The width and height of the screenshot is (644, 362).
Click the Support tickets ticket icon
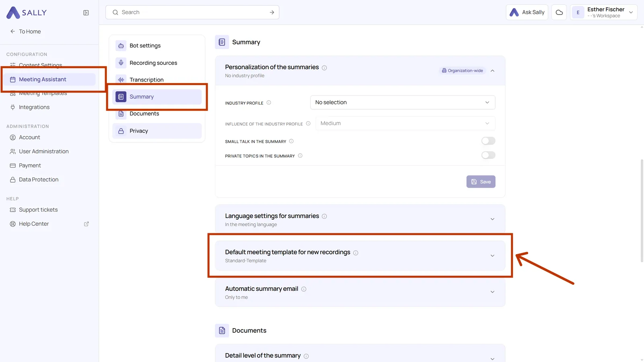coord(13,210)
